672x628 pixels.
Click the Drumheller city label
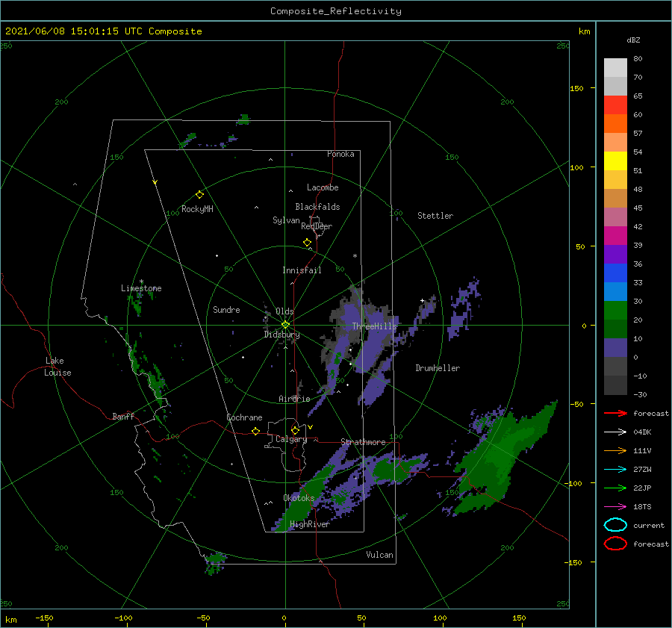click(x=438, y=368)
